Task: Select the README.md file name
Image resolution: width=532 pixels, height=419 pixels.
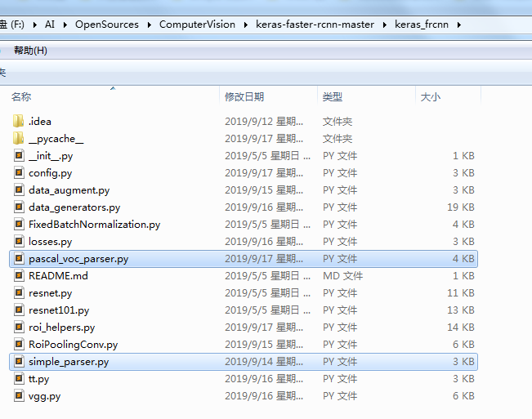Action: [x=58, y=276]
